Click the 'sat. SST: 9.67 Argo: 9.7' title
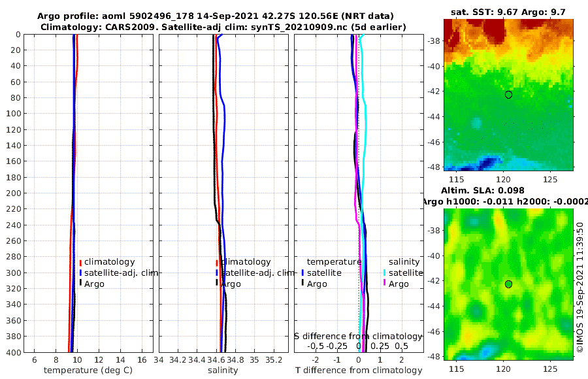This screenshot has height=379, width=588. coord(508,12)
